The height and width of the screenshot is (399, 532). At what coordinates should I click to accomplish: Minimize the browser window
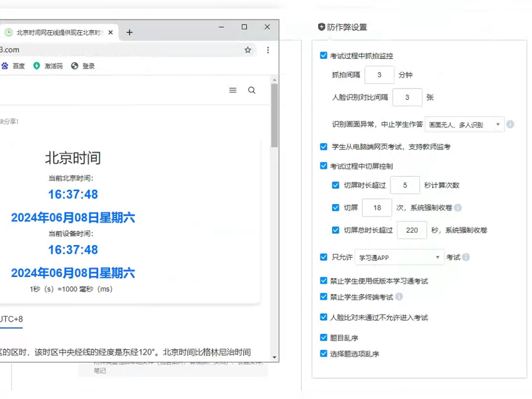click(x=221, y=27)
